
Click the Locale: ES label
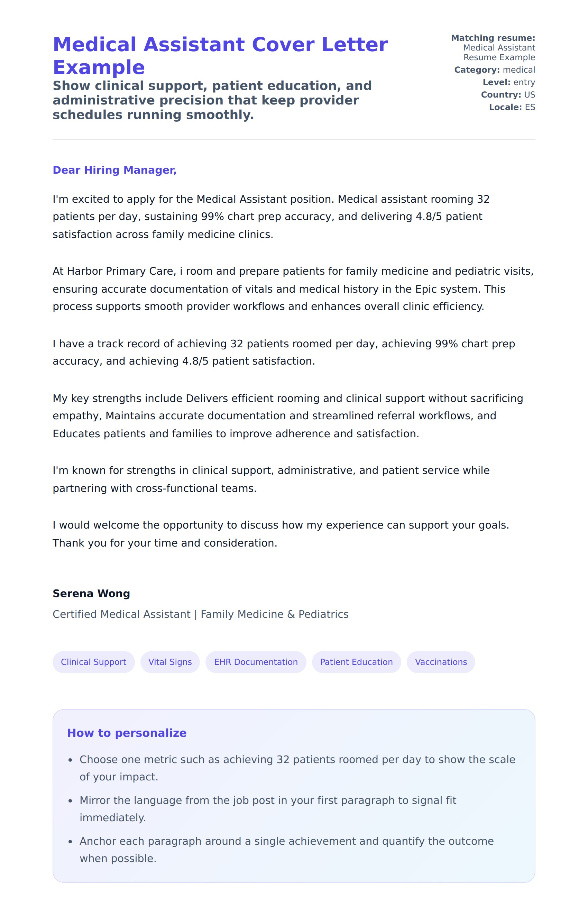tap(512, 107)
